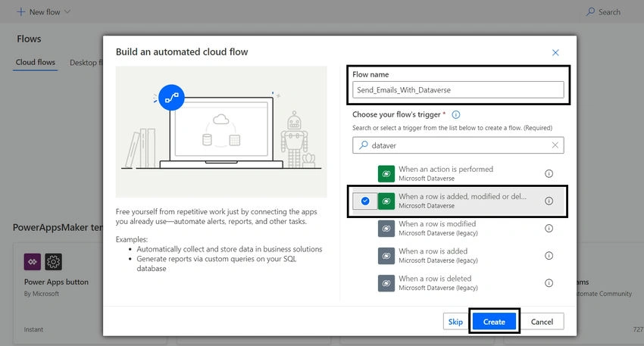Clear the trigger search text
Viewport: 644px width, 346px height.
click(555, 145)
